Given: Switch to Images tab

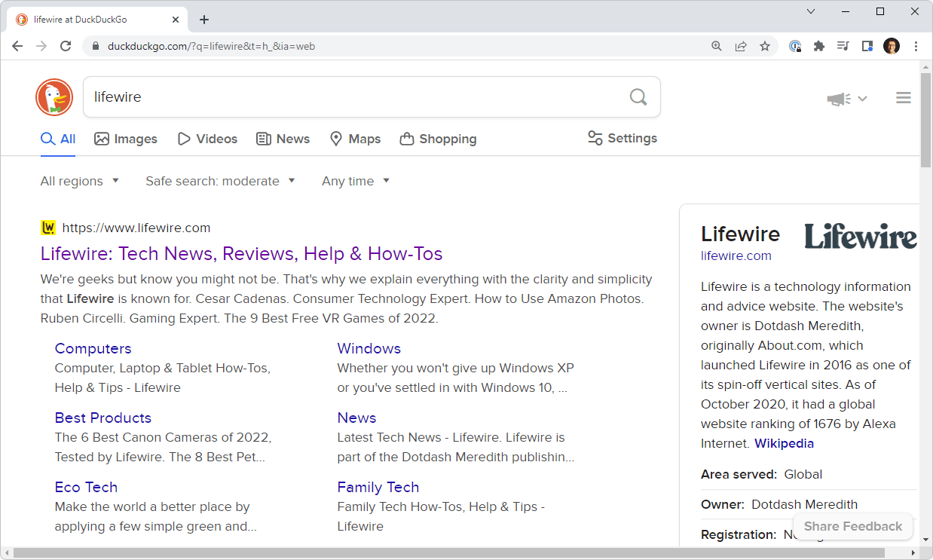Looking at the screenshot, I should tap(126, 139).
